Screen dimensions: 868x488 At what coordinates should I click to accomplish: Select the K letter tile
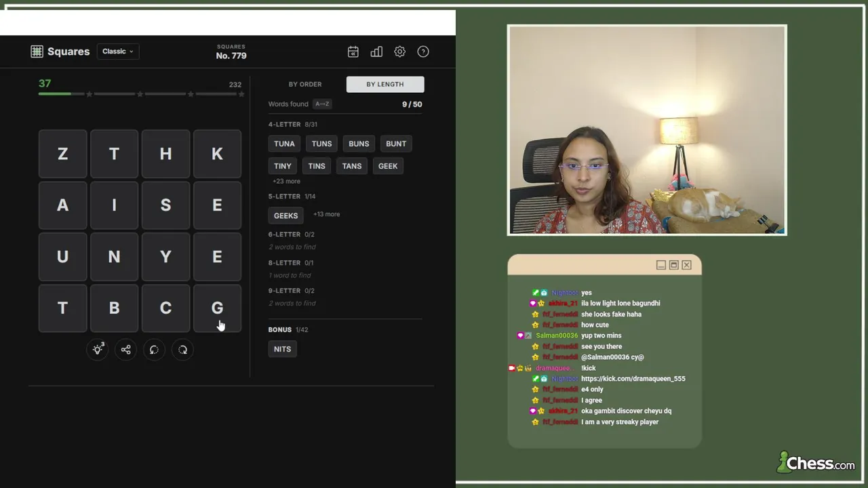[217, 154]
